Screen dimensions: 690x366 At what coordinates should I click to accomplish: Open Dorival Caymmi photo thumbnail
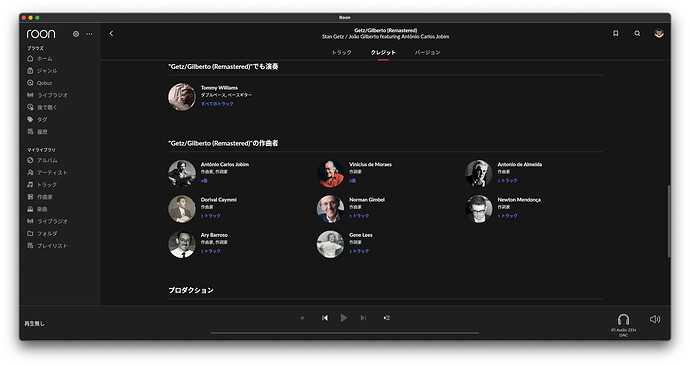(182, 209)
